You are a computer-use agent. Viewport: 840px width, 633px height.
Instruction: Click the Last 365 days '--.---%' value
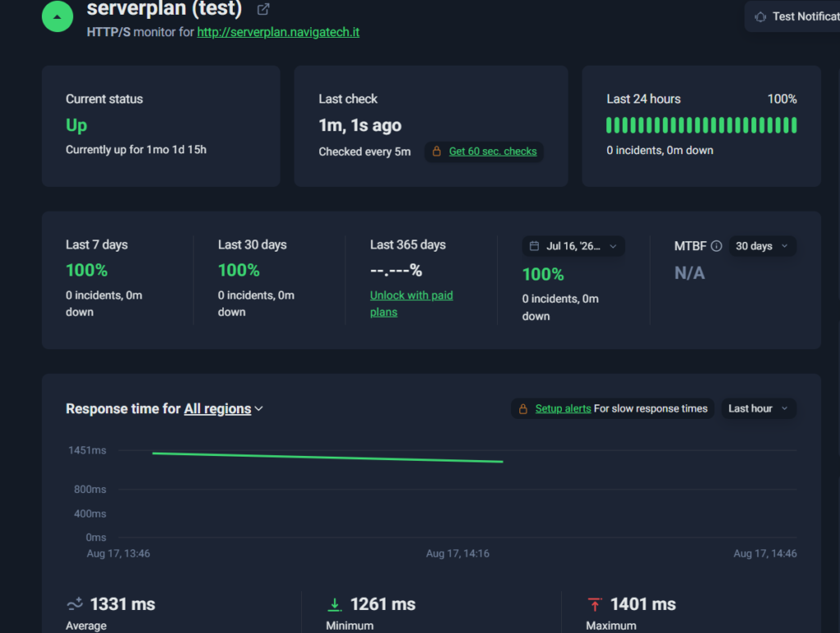coord(396,271)
